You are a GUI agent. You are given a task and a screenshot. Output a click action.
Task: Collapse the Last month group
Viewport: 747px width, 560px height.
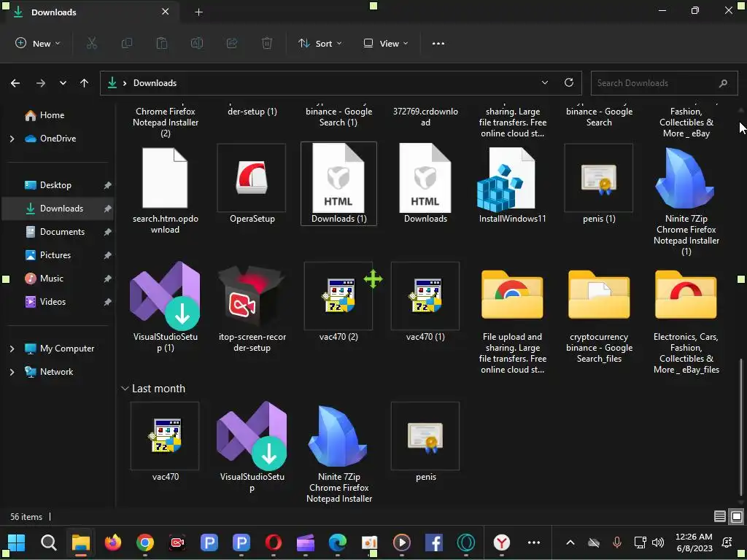(x=125, y=389)
